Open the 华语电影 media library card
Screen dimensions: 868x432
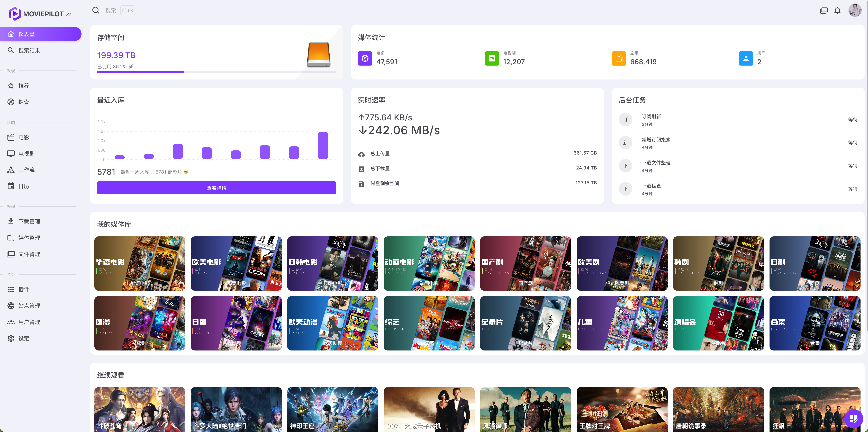(140, 263)
